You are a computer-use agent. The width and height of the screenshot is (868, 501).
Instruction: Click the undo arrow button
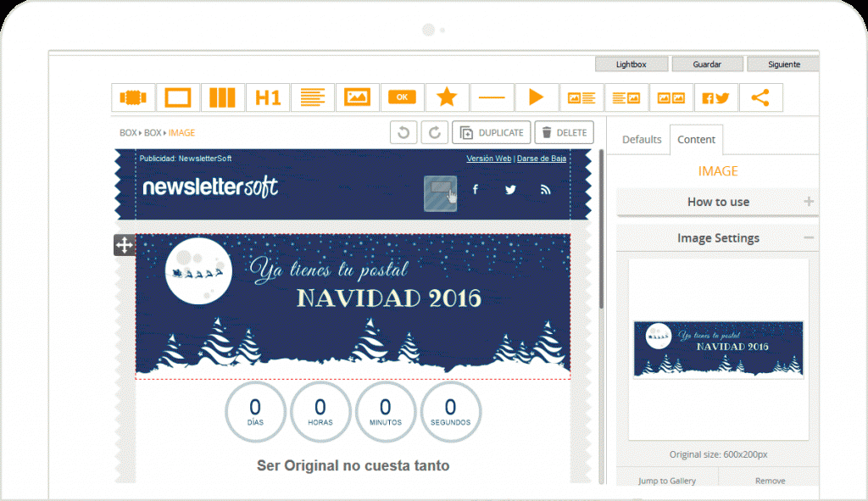[x=403, y=132]
